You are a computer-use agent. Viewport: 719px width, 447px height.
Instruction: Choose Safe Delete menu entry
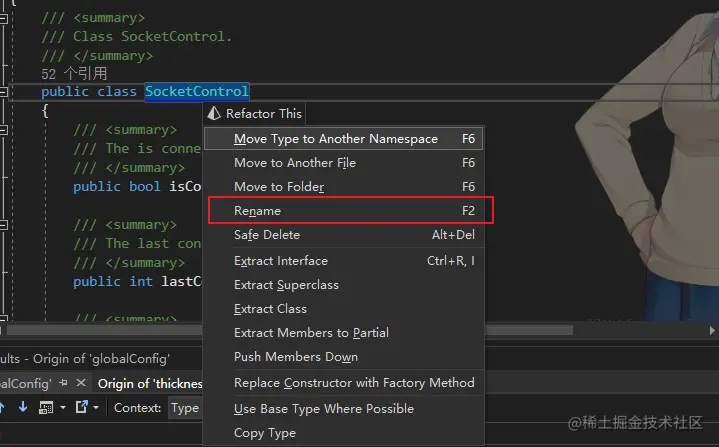266,235
